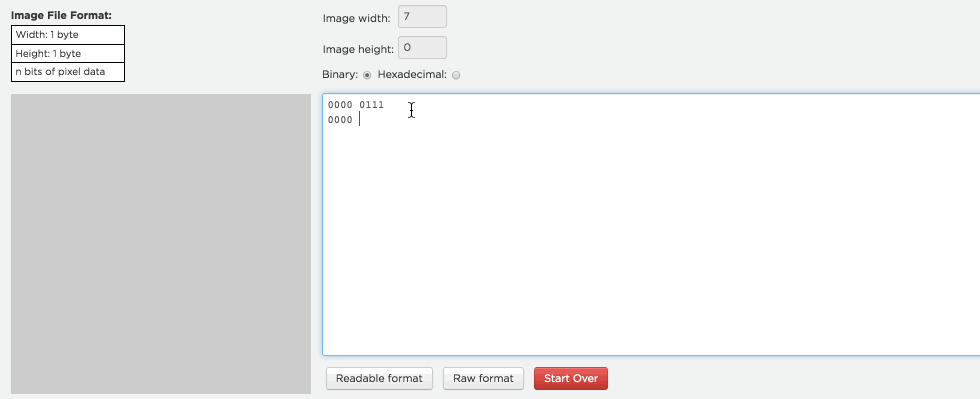Click the '0000 0111' line in editor
Viewport: 980px width, 399px height.
(x=356, y=105)
